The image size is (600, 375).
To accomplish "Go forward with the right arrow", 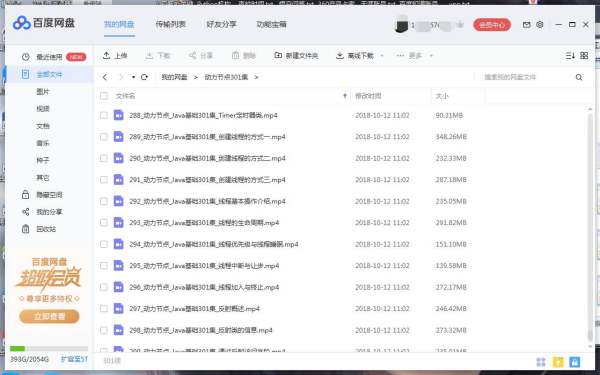I will click(121, 77).
